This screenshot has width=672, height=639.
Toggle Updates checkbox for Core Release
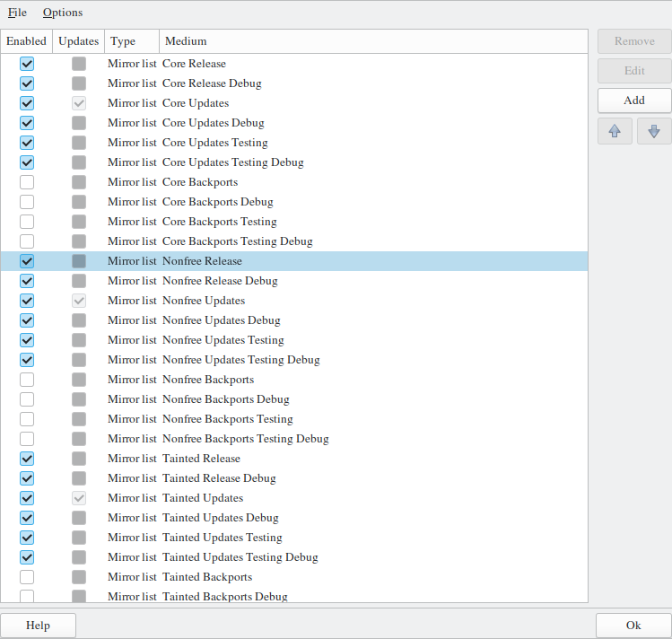[79, 64]
